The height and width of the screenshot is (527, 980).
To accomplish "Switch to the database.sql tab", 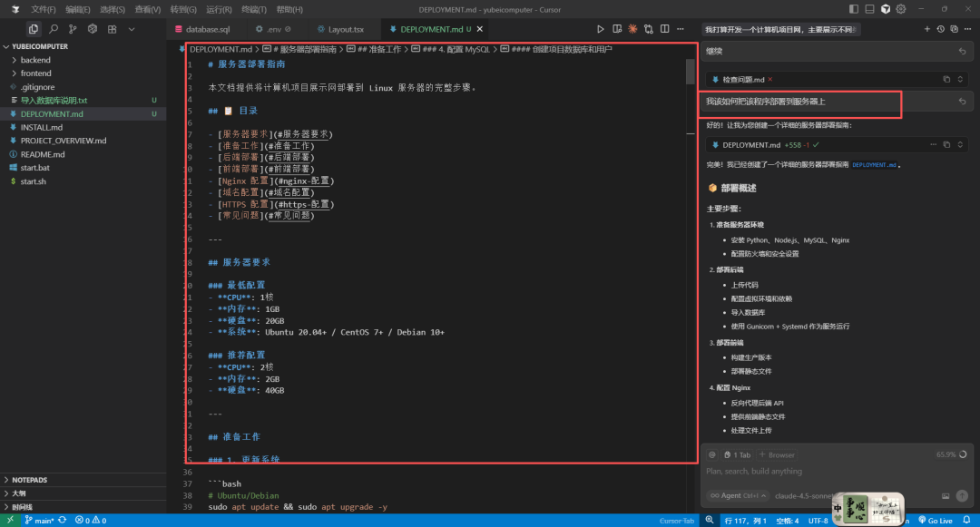I will (x=208, y=29).
